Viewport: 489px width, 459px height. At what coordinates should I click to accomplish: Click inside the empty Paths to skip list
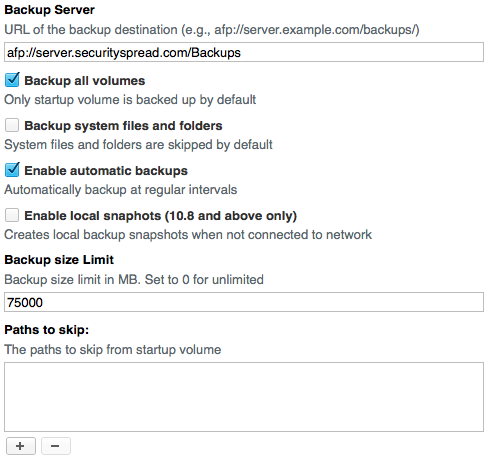(x=244, y=397)
